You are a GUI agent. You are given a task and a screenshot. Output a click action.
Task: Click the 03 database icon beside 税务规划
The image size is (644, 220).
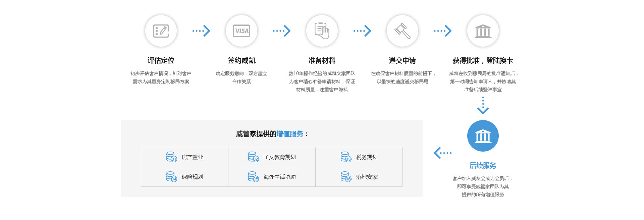[x=346, y=157]
